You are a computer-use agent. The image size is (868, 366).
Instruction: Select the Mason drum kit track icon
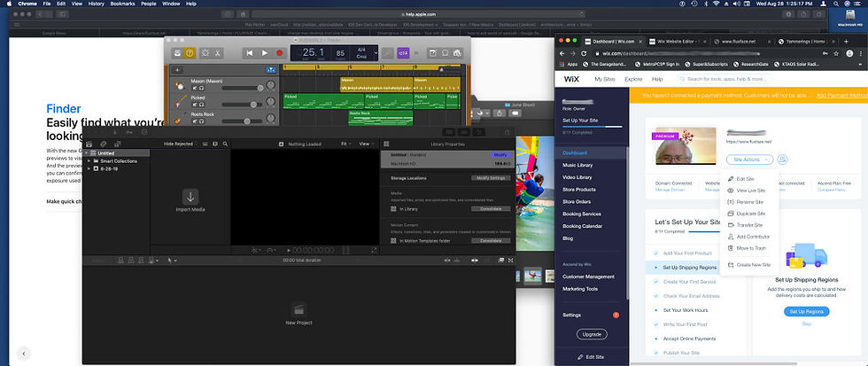pos(180,86)
